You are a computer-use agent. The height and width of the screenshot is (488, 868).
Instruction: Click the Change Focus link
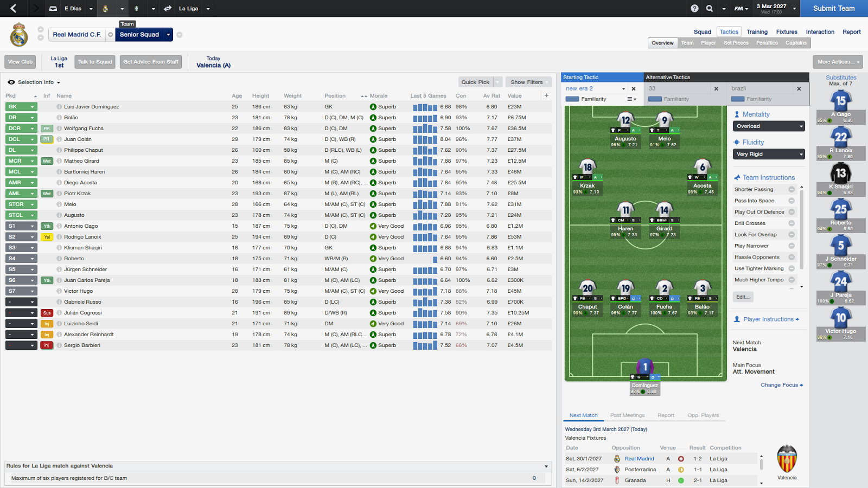tap(782, 385)
